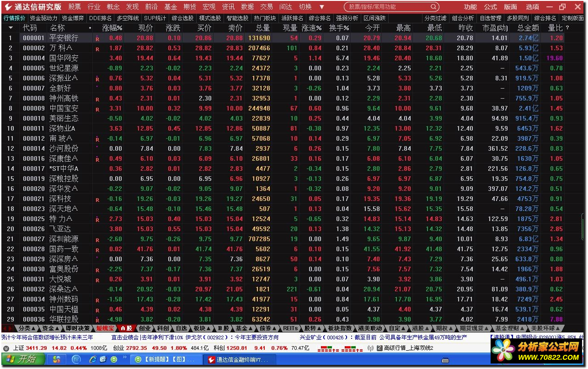Expand the 板块 bottom tab menu
The height and width of the screenshot is (369, 588).
[209, 328]
